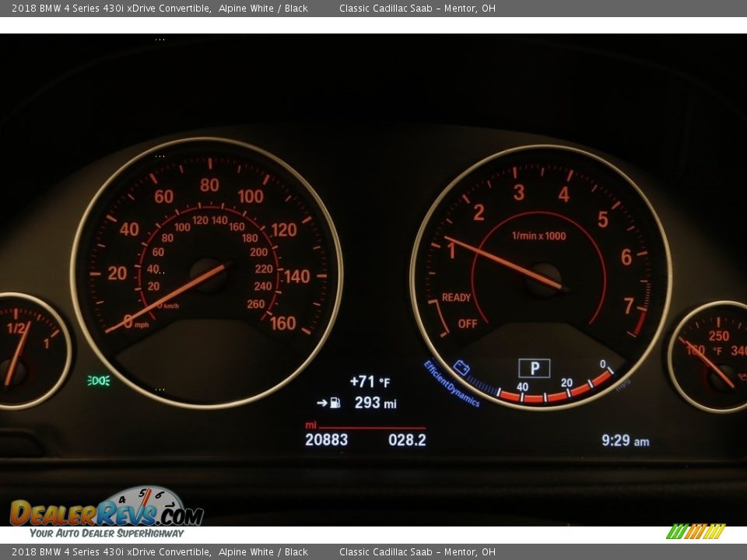This screenshot has height=560, width=747.
Task: Click the fuel pump range icon
Action: [335, 403]
